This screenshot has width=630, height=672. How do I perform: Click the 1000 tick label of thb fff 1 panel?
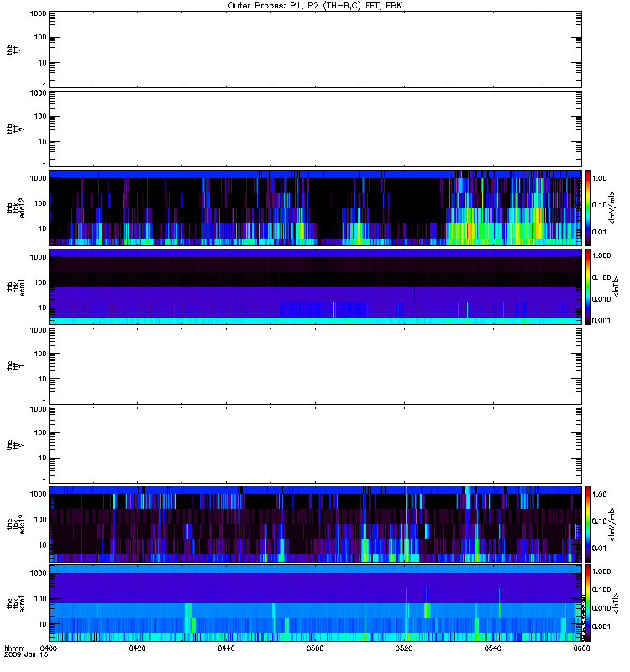coord(38,13)
